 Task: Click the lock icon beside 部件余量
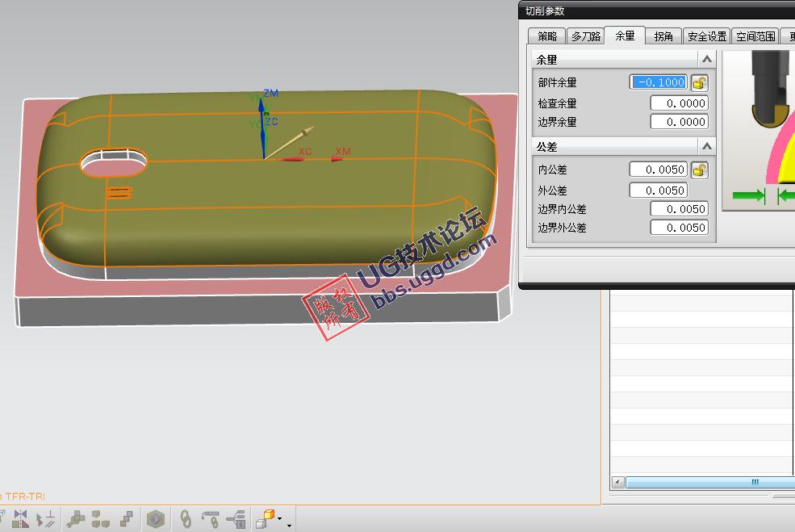(699, 82)
